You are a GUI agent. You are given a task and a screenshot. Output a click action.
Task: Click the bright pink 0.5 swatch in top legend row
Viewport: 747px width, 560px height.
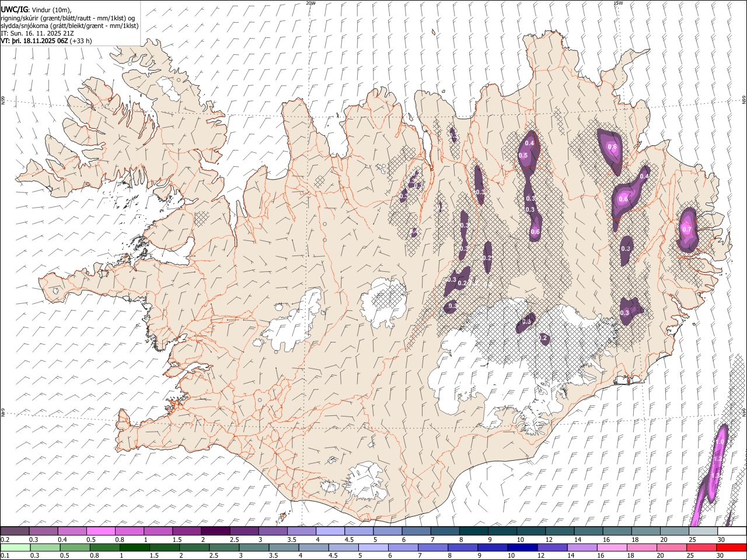pos(100,531)
